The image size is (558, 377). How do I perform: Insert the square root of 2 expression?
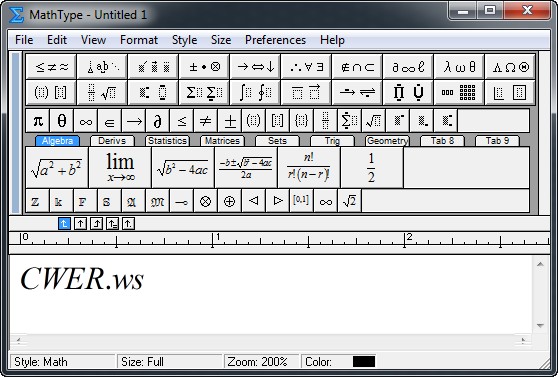349,201
